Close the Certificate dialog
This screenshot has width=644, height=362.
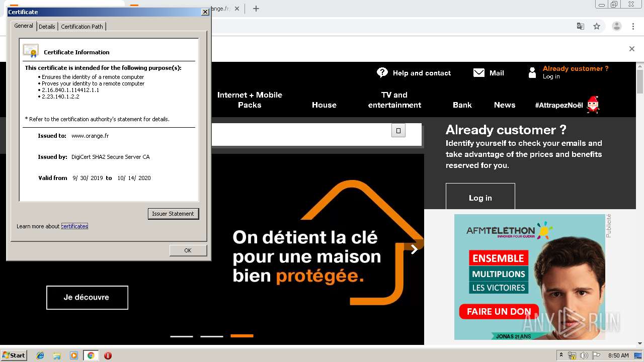pyautogui.click(x=205, y=12)
